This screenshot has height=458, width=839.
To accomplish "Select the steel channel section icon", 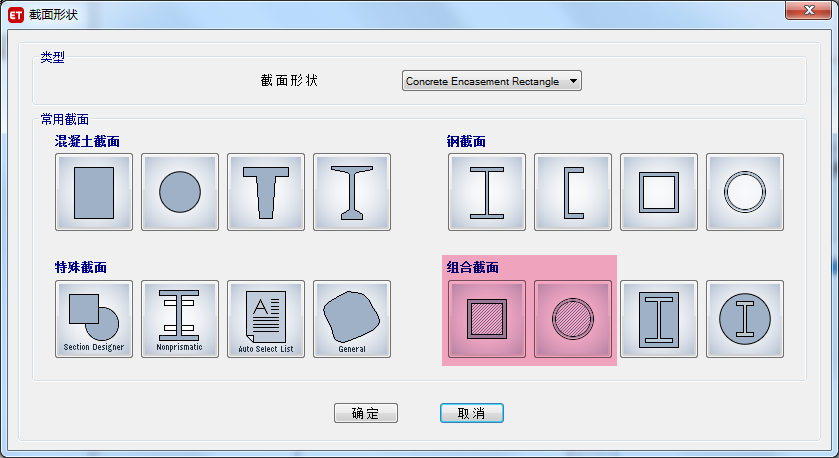I will click(573, 192).
